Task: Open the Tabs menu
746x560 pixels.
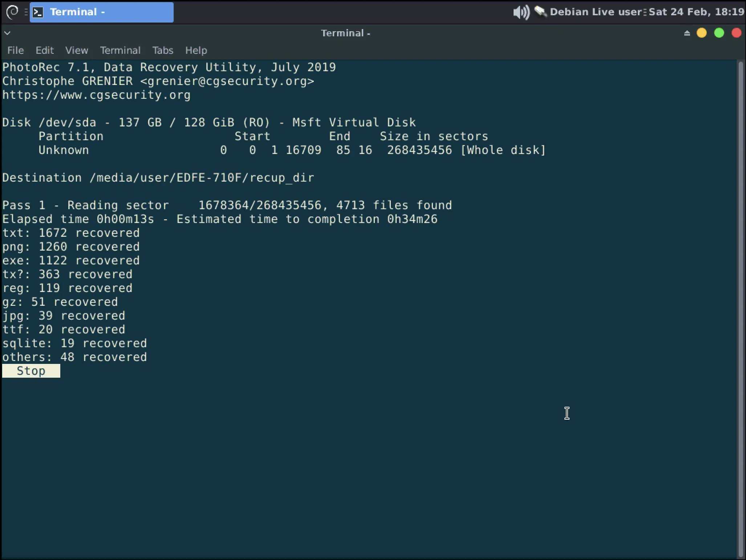Action: pyautogui.click(x=162, y=50)
